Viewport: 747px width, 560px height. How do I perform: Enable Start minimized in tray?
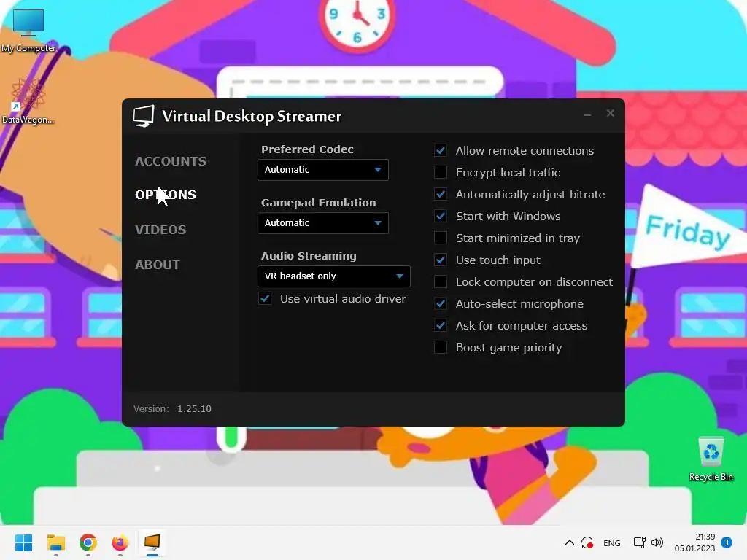[441, 238]
